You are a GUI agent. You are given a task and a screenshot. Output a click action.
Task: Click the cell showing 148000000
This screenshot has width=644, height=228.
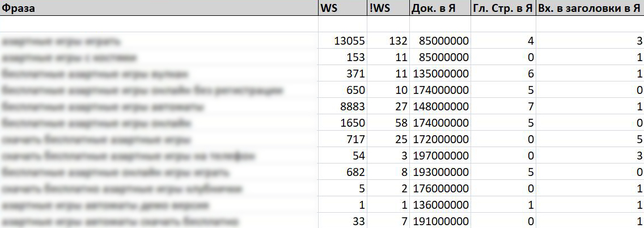tap(440, 106)
